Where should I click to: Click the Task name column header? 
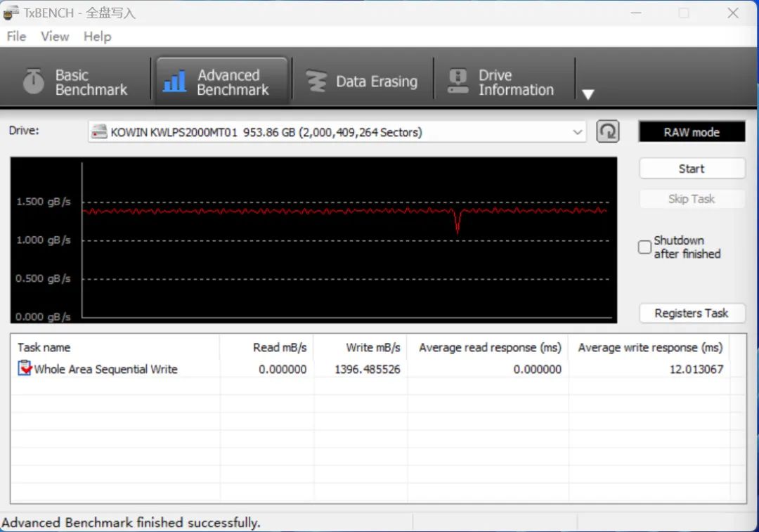click(x=115, y=348)
